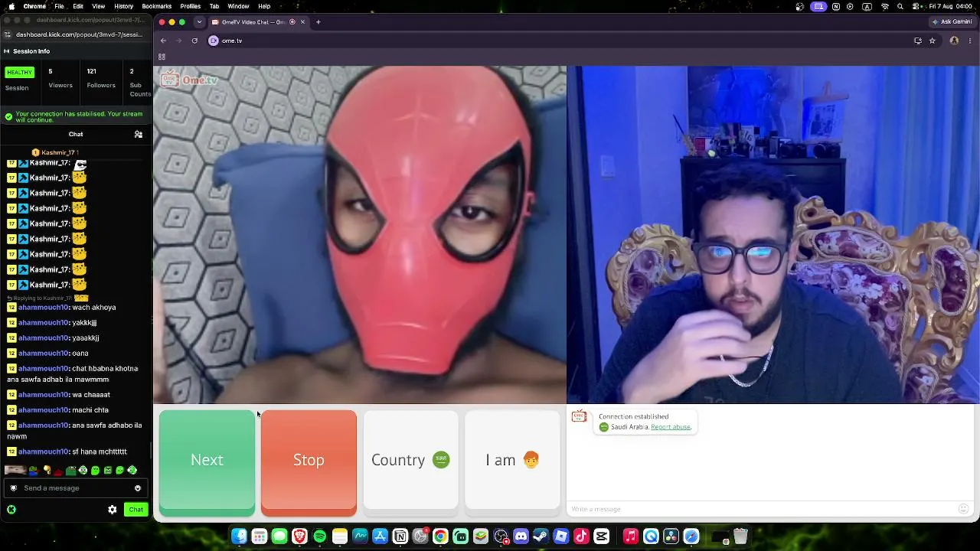
Task: Click the install/cast icon in the address bar
Action: tap(917, 41)
